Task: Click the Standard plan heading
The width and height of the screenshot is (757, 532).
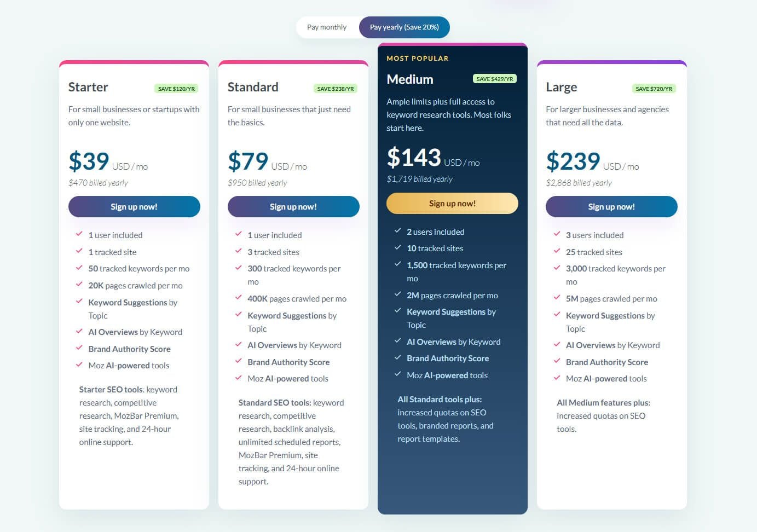Action: (x=253, y=86)
